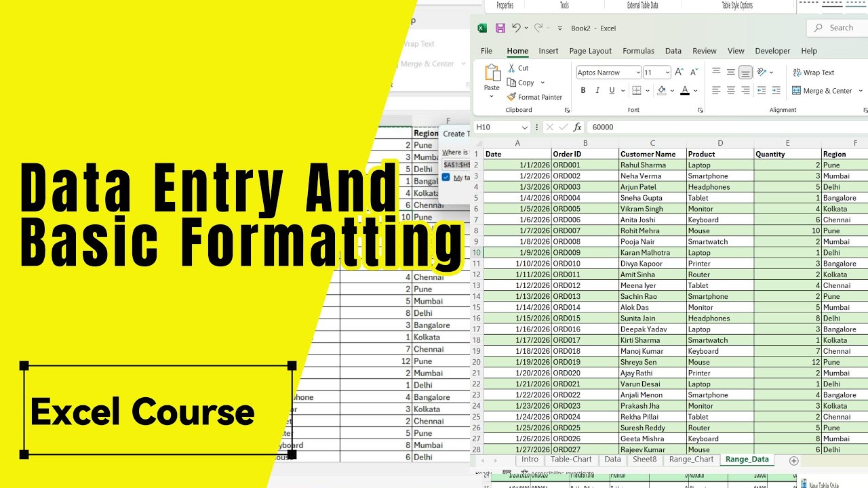
Task: Center text horizontally icon
Action: click(x=731, y=90)
